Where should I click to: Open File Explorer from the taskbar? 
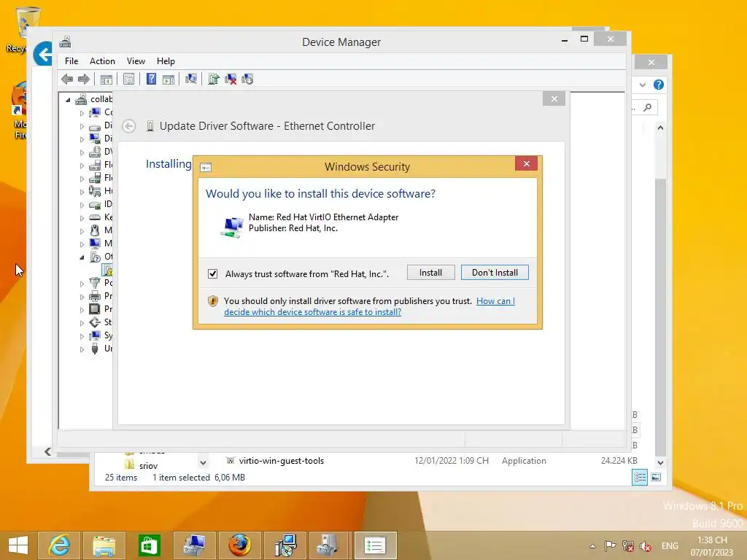click(104, 545)
